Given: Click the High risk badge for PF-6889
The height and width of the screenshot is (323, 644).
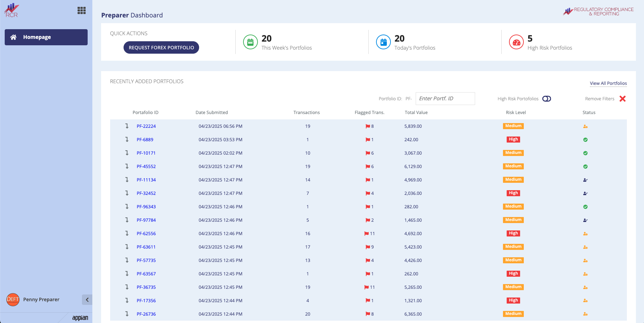Looking at the screenshot, I should [513, 140].
